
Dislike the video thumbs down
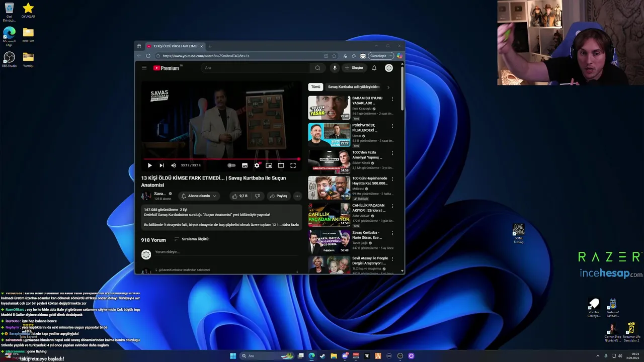[257, 196]
